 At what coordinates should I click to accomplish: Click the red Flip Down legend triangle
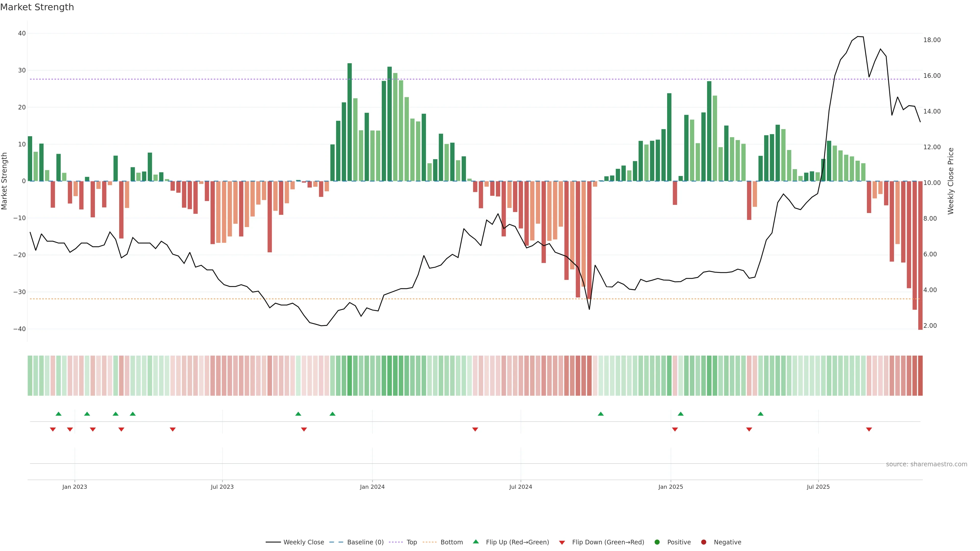point(562,542)
